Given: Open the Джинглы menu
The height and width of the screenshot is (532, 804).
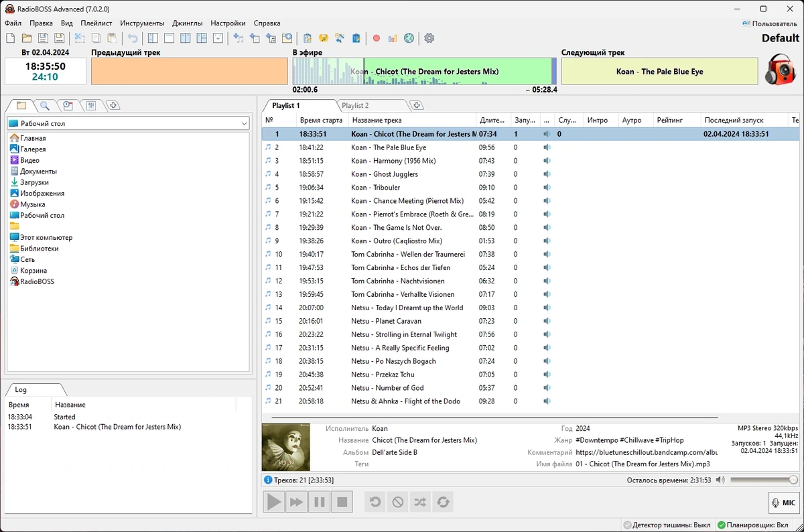Looking at the screenshot, I should tap(187, 23).
